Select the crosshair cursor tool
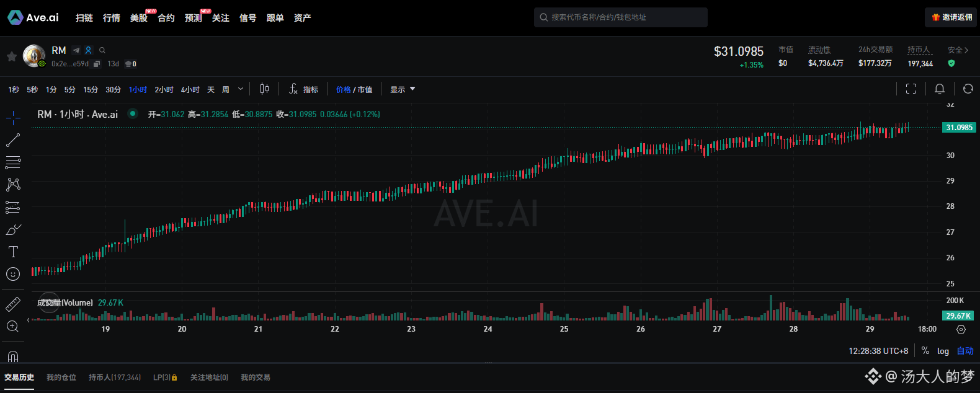The image size is (980, 393). 13,117
